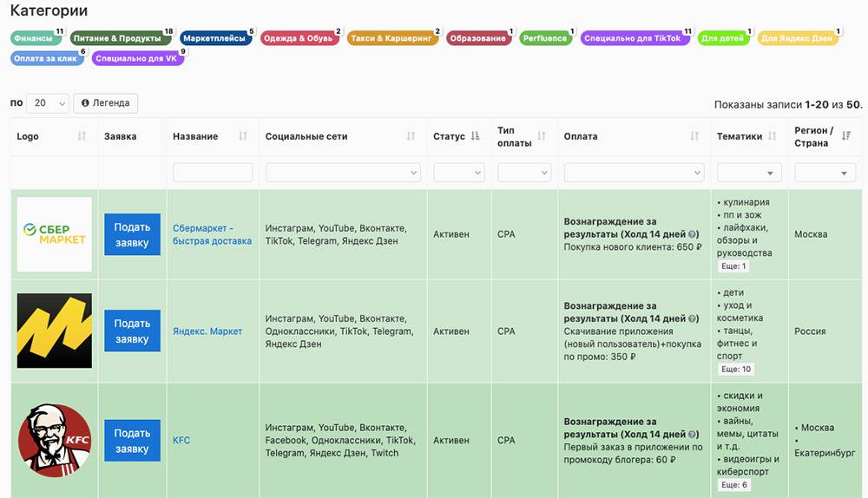Open the Статус filter dropdown
The height and width of the screenshot is (498, 868).
click(x=459, y=173)
